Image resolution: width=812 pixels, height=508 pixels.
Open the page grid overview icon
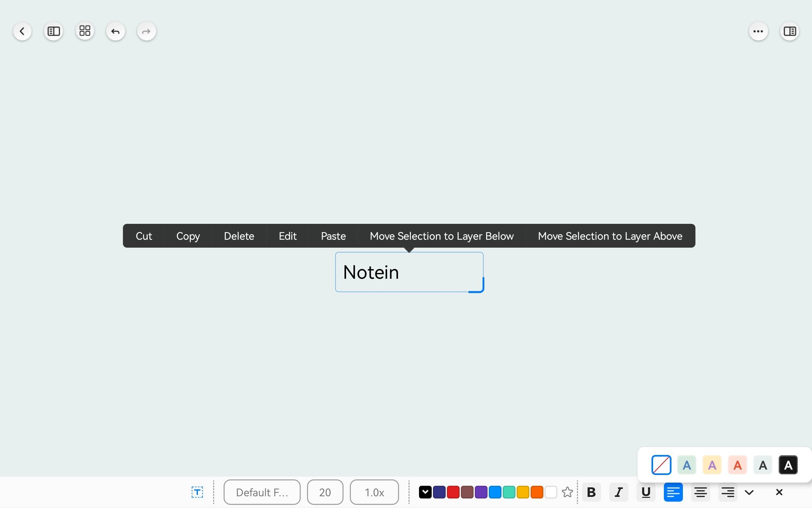[85, 31]
